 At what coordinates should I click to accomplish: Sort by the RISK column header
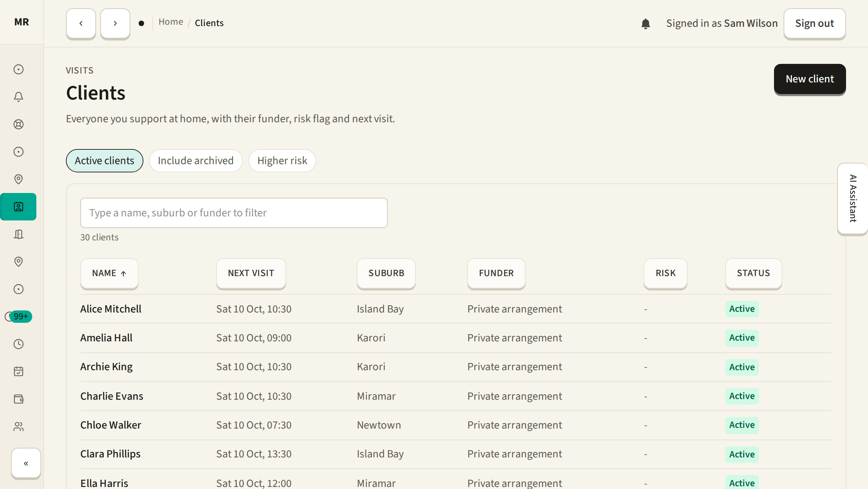tap(666, 273)
